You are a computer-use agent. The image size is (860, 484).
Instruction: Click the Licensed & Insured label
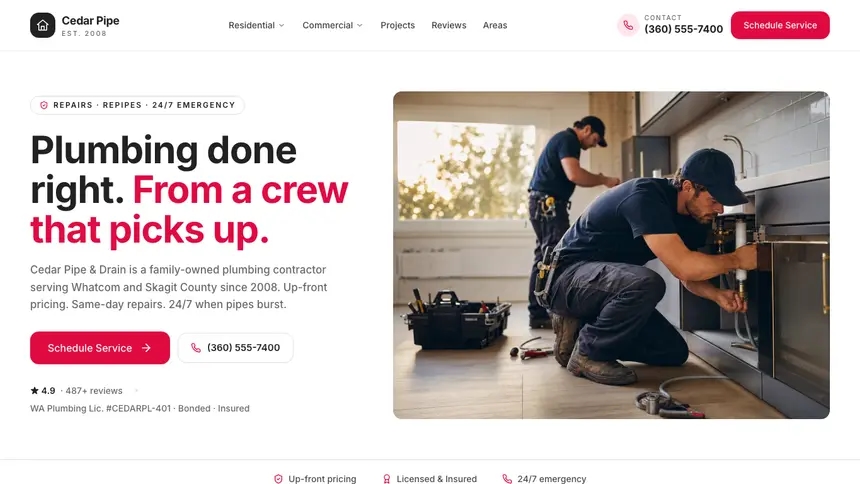[437, 479]
